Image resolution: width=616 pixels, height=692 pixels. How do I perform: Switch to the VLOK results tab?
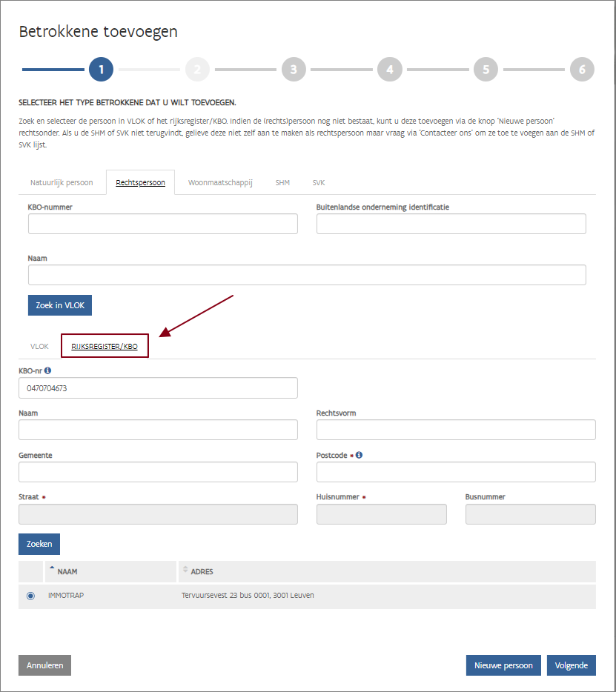pos(39,346)
